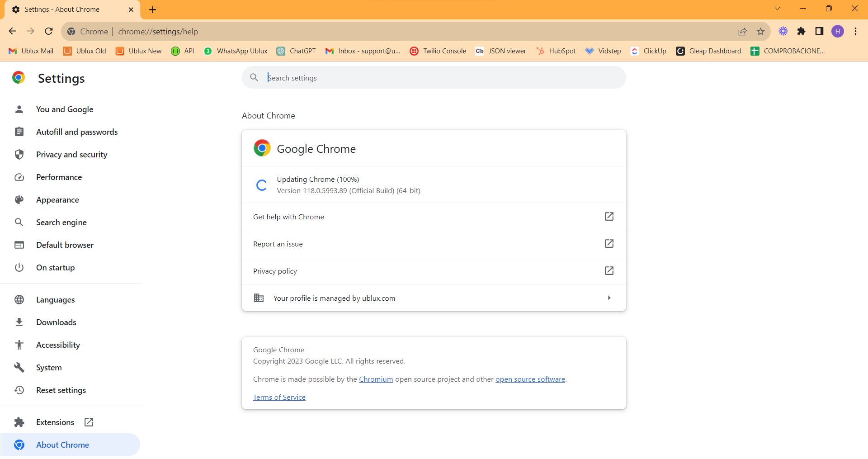Click Report an issue launch icon
This screenshot has height=459, width=868.
pyautogui.click(x=609, y=244)
